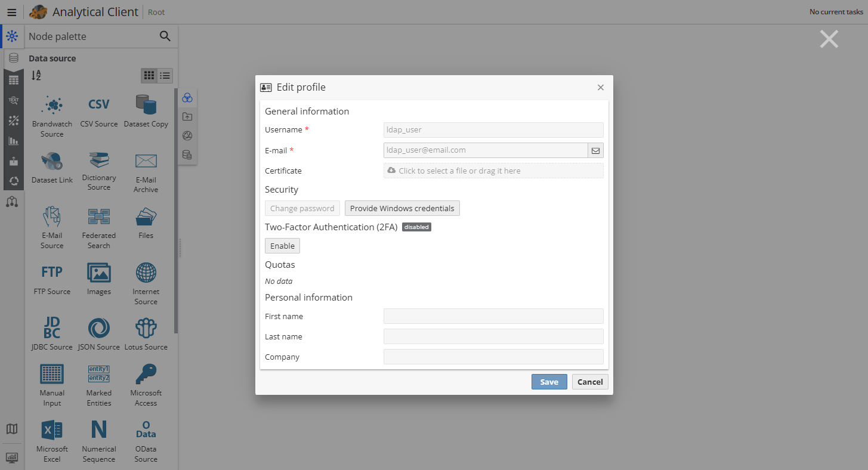Switch the node palette to list view

(x=166, y=76)
